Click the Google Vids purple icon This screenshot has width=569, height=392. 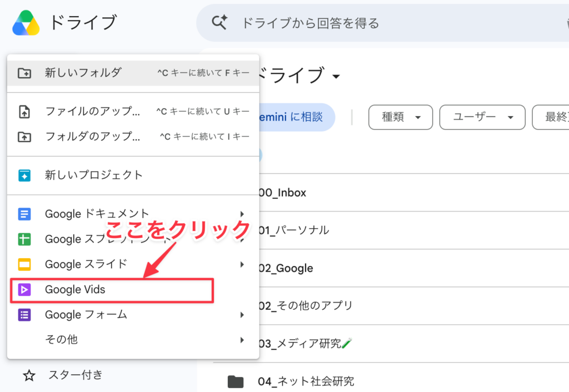coord(24,289)
